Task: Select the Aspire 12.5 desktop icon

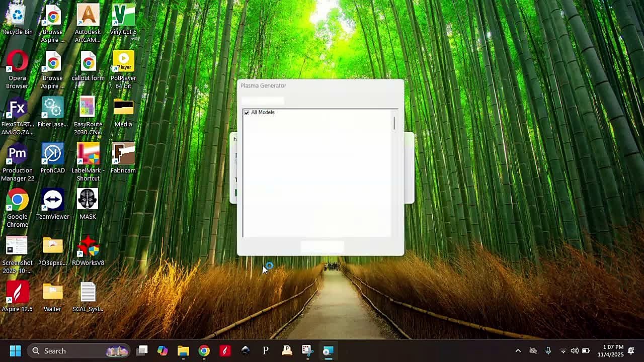Action: [x=17, y=298]
